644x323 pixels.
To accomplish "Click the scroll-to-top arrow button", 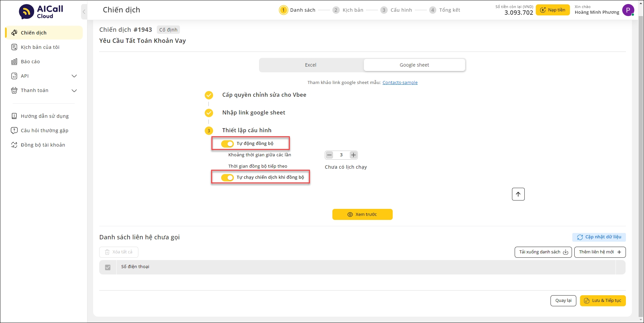I will (518, 194).
